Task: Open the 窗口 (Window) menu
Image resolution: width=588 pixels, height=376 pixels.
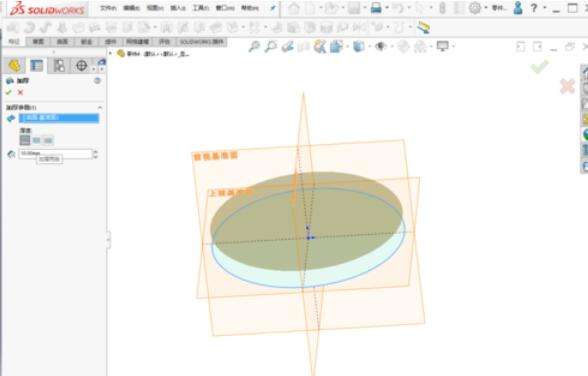Action: (225, 8)
